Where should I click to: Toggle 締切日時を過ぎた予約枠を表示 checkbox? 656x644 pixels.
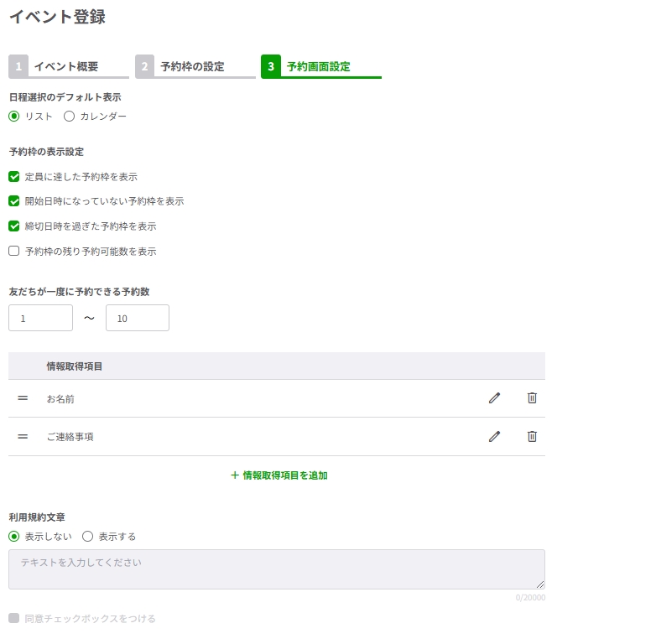(x=14, y=226)
